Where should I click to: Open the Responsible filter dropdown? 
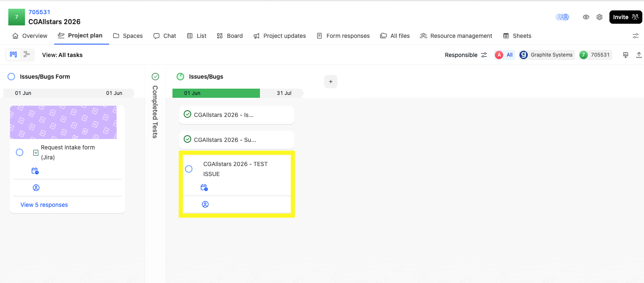tap(466, 55)
